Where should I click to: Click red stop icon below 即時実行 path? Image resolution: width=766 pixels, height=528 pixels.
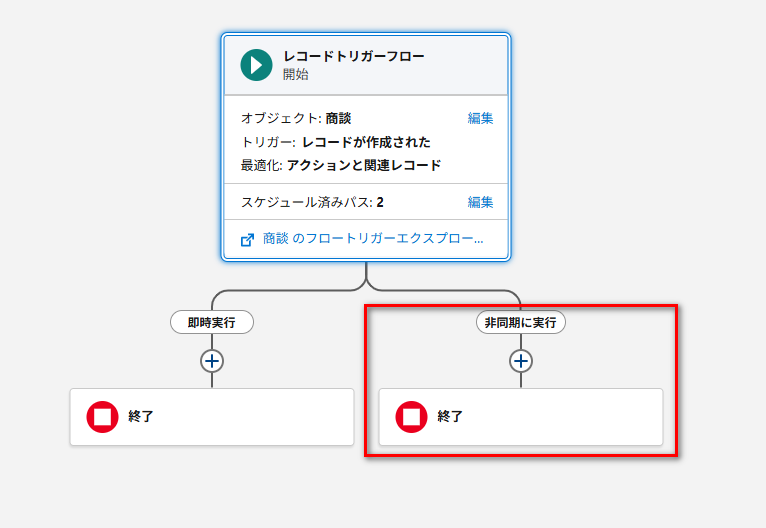(x=103, y=417)
